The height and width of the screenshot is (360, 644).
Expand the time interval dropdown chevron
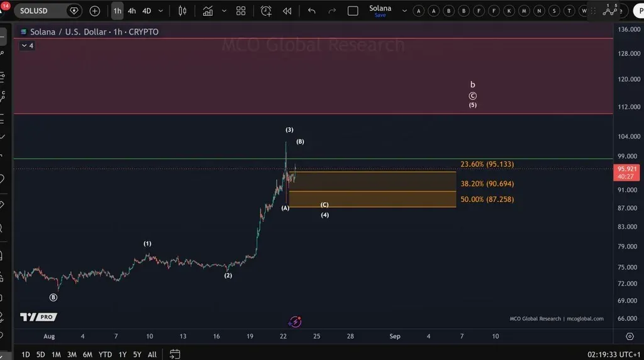(x=160, y=11)
